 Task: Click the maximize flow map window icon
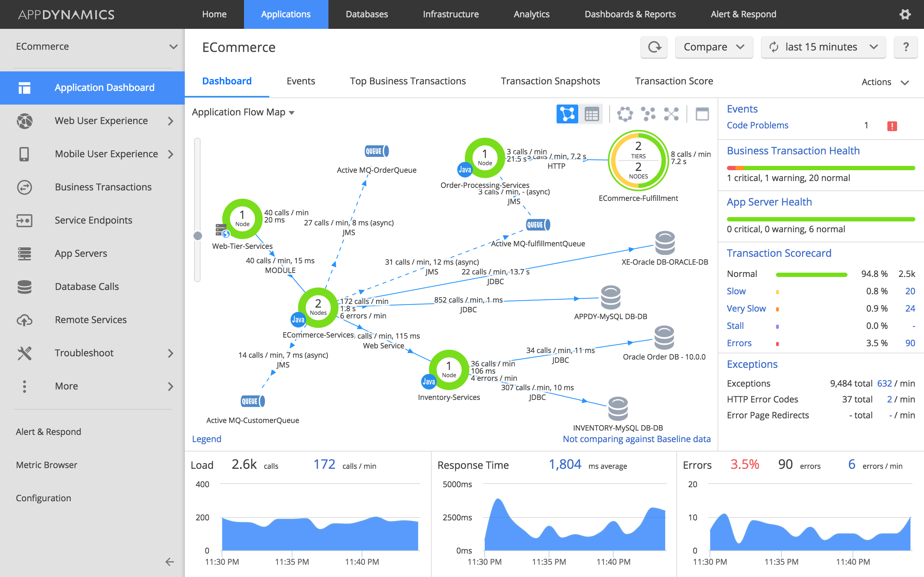coord(702,114)
